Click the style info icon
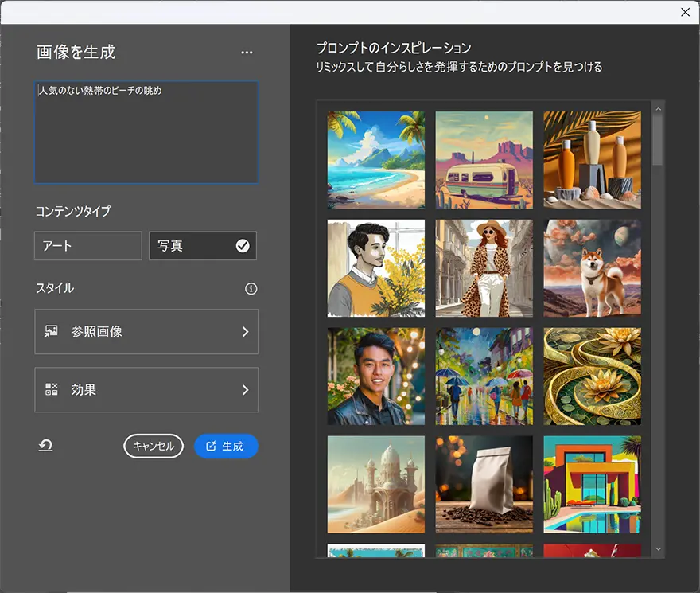 [251, 289]
